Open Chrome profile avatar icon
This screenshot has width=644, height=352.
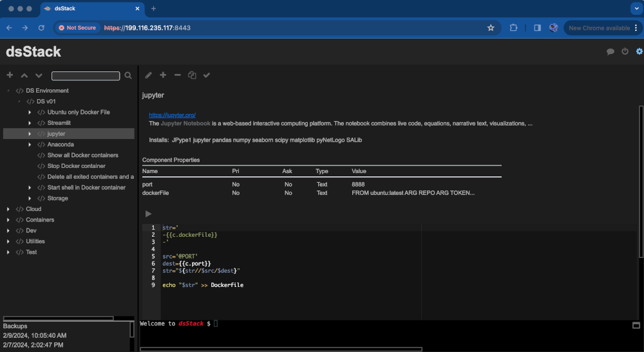click(x=554, y=28)
